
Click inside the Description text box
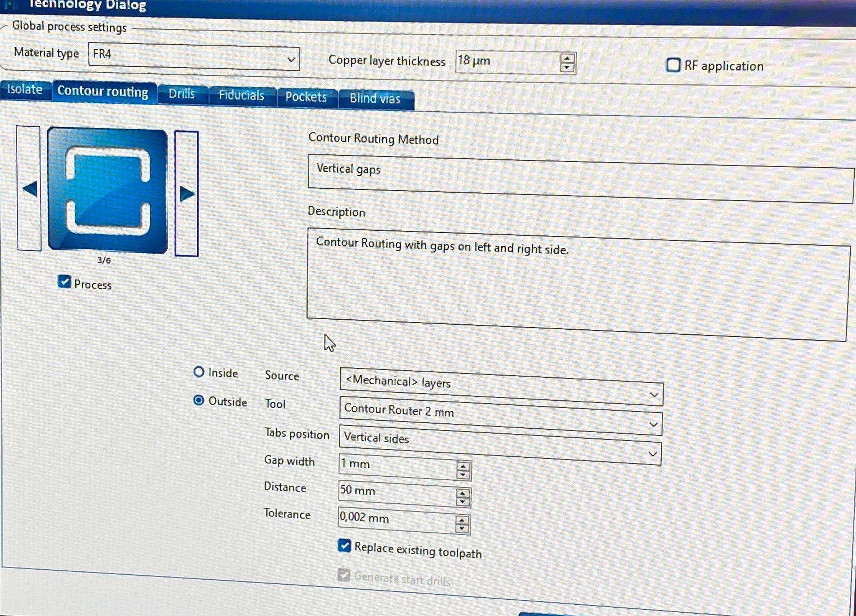pyautogui.click(x=578, y=284)
